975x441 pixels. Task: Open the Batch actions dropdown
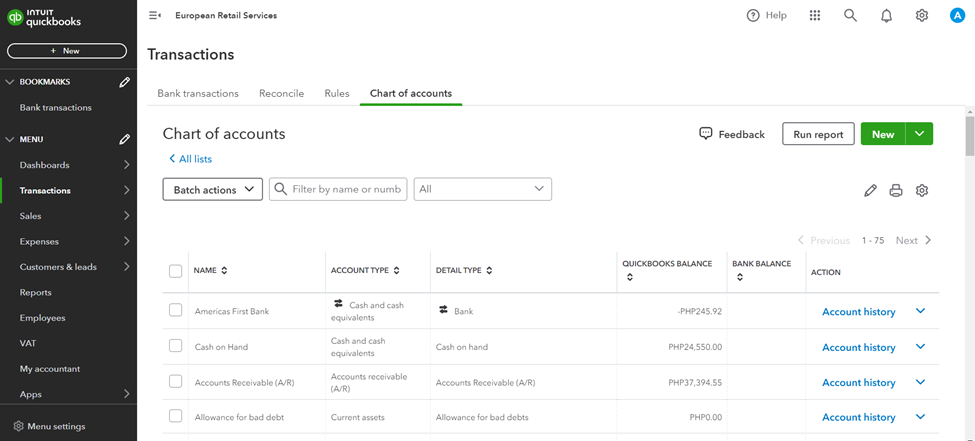point(212,189)
